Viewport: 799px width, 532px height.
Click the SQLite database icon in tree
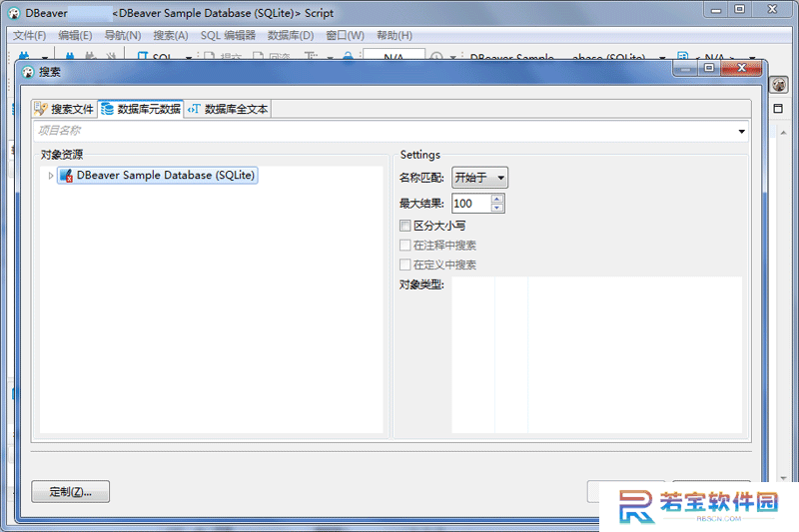click(66, 176)
